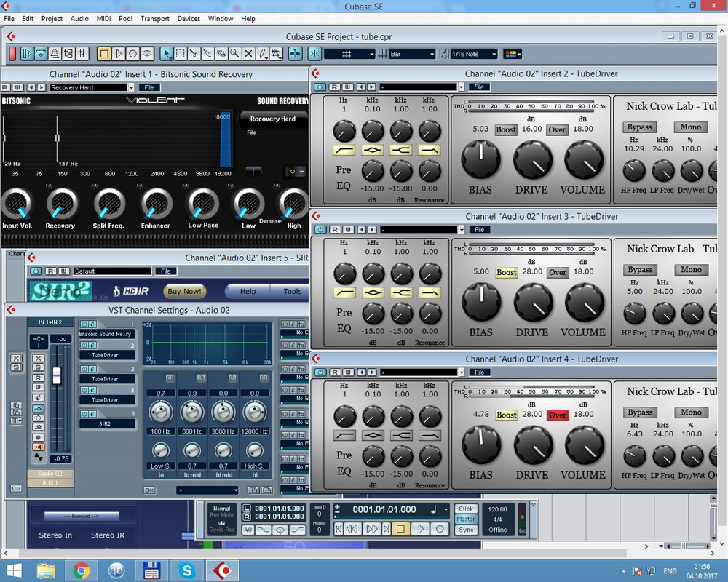Toggle Autoscroll button in toolbar

click(x=296, y=54)
